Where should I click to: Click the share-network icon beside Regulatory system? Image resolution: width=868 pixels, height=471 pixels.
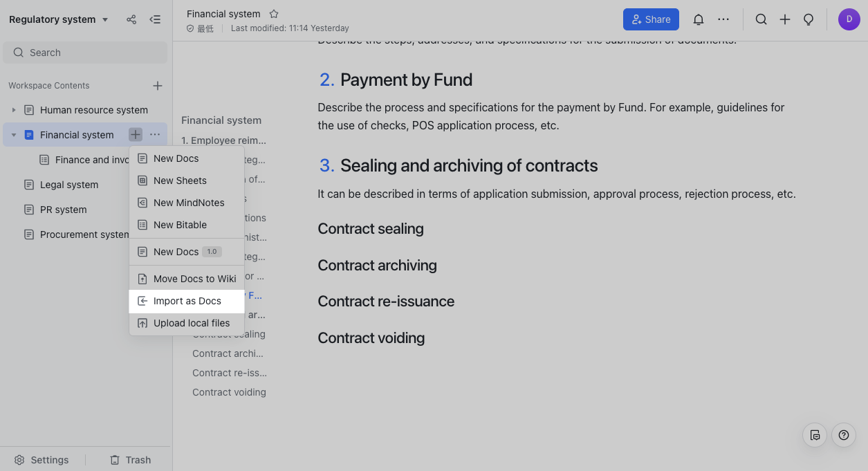coord(131,19)
